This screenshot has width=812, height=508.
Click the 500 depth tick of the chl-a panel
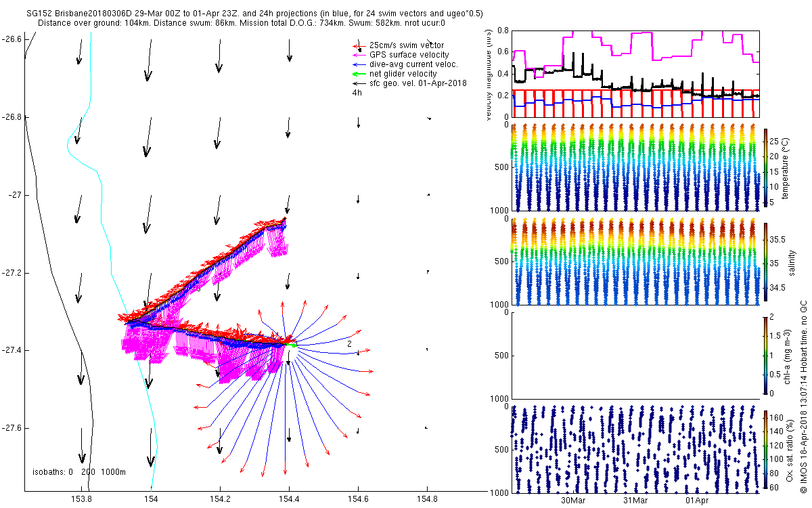click(x=502, y=356)
